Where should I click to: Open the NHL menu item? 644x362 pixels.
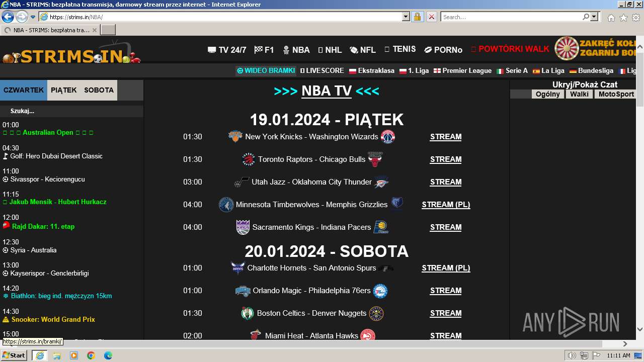click(330, 50)
